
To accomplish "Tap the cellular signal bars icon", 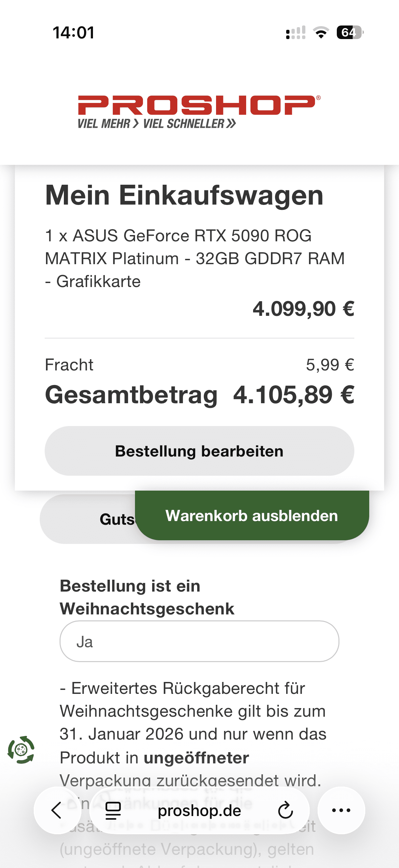I will point(296,33).
